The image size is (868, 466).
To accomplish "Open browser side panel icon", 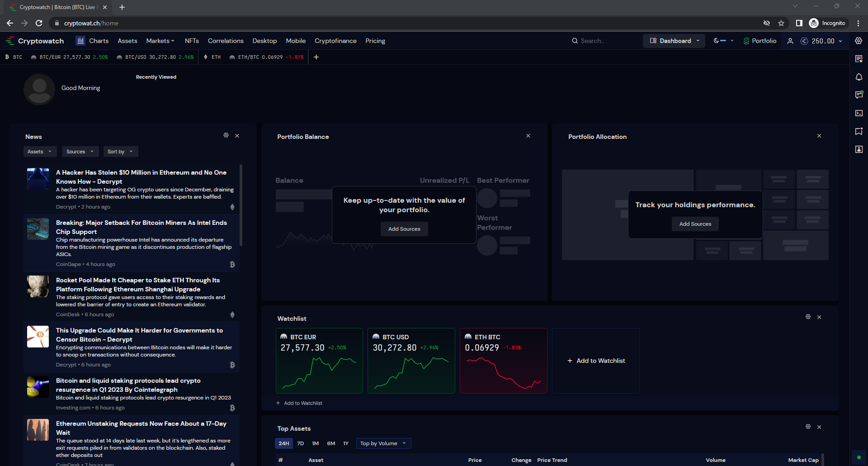I will tap(799, 23).
